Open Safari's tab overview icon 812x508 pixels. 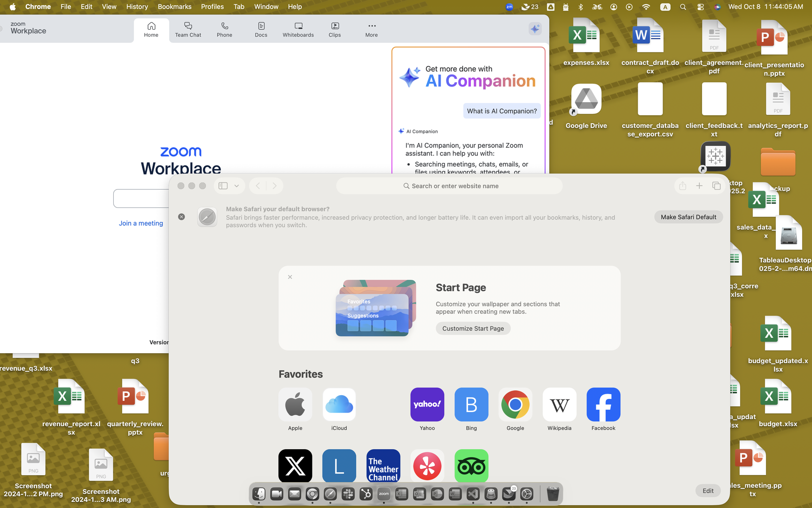tap(716, 186)
